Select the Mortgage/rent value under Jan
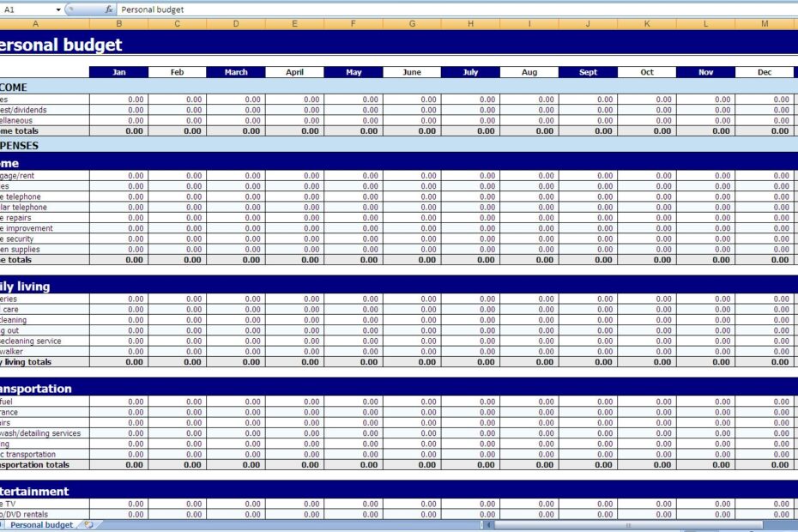This screenshot has width=798, height=532. tap(119, 175)
